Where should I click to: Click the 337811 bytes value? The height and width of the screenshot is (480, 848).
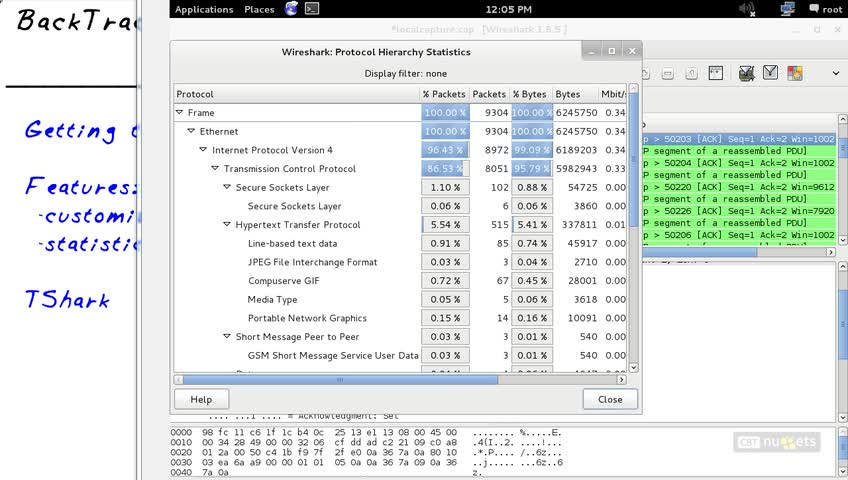point(580,224)
